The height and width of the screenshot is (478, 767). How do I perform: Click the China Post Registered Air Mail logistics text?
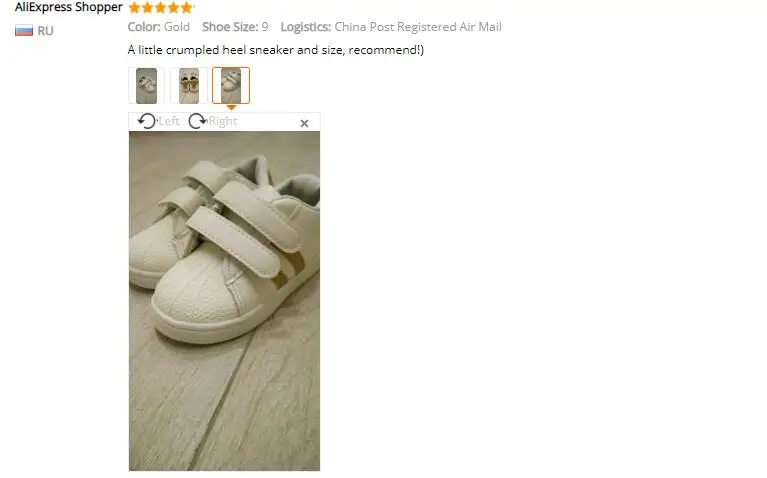(418, 27)
